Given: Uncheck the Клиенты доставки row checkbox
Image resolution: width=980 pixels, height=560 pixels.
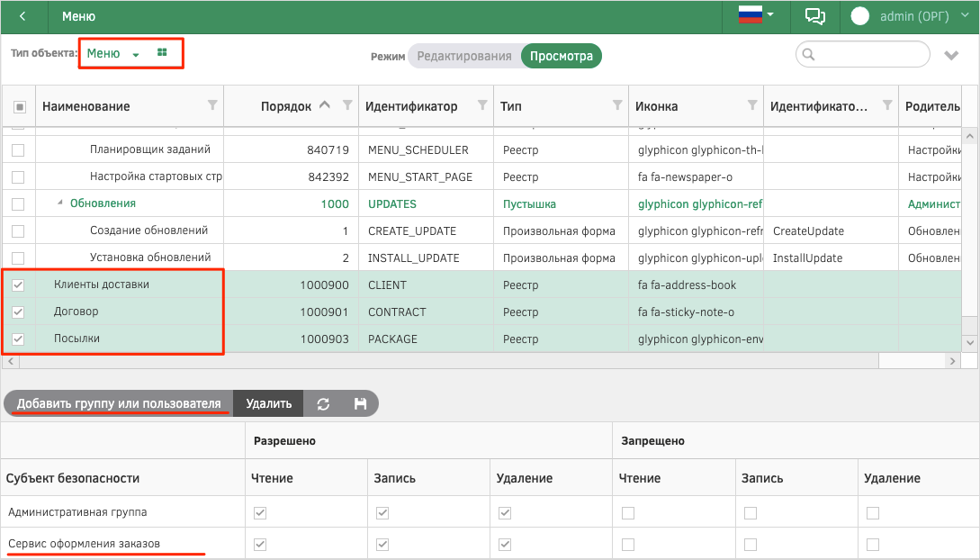Looking at the screenshot, I should [18, 285].
